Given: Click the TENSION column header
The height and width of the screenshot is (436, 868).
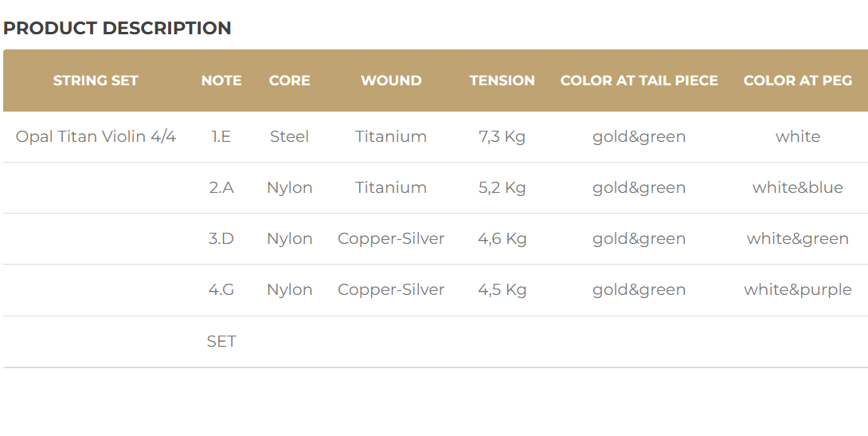Looking at the screenshot, I should click(x=502, y=81).
